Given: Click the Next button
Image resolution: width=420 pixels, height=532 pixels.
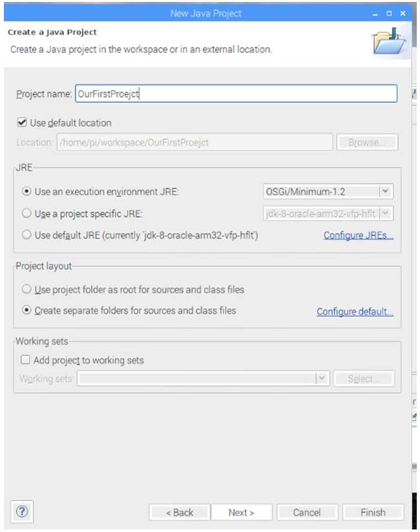Looking at the screenshot, I should 242,513.
